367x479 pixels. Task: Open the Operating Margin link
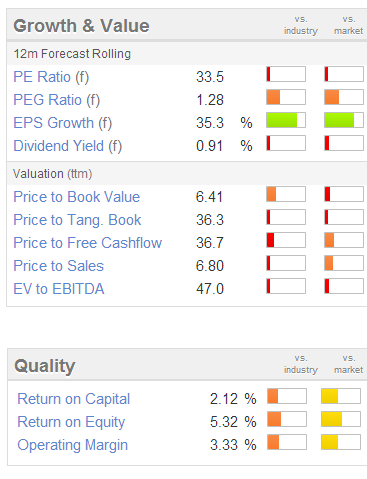pos(73,445)
